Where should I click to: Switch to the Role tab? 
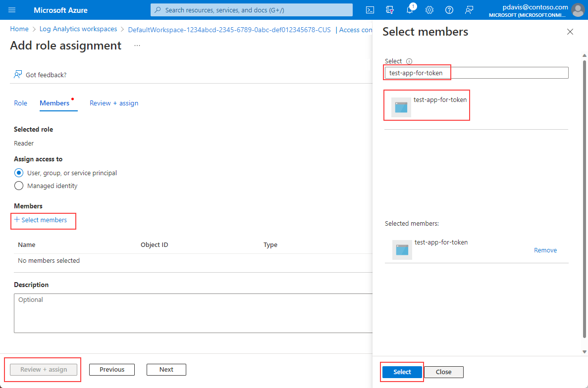point(20,103)
